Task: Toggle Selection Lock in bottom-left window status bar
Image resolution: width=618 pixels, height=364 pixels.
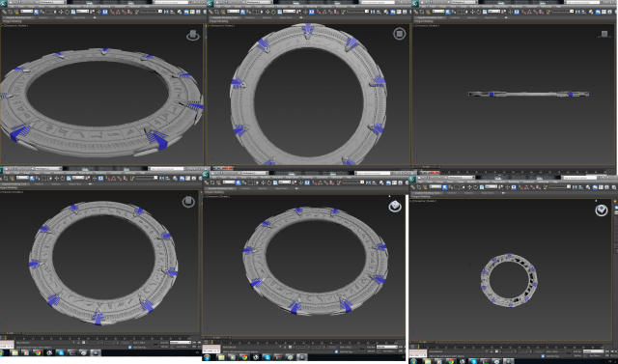Action: coord(78,343)
